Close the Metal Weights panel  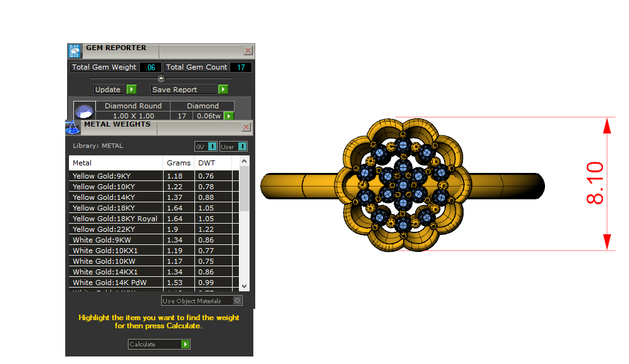point(246,127)
